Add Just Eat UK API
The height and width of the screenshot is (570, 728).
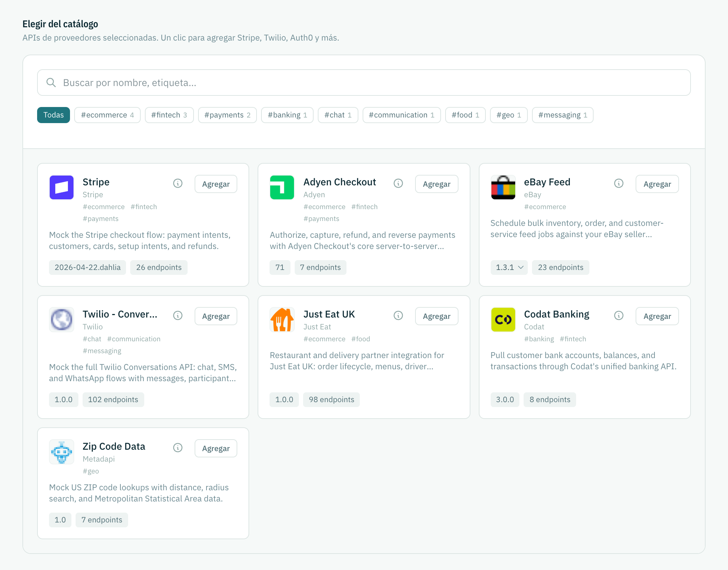[437, 316]
